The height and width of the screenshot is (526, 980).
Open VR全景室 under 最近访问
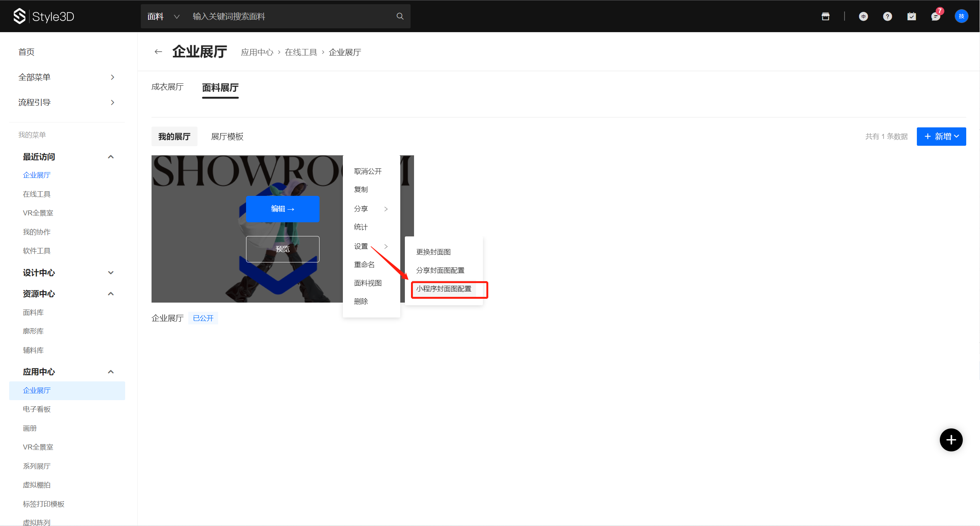click(38, 213)
